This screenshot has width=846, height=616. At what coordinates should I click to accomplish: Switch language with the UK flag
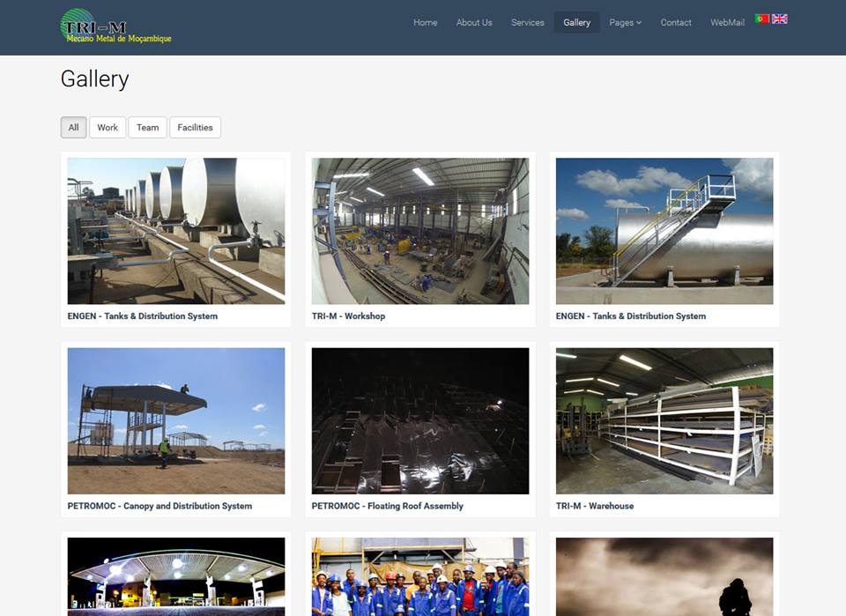pos(779,19)
